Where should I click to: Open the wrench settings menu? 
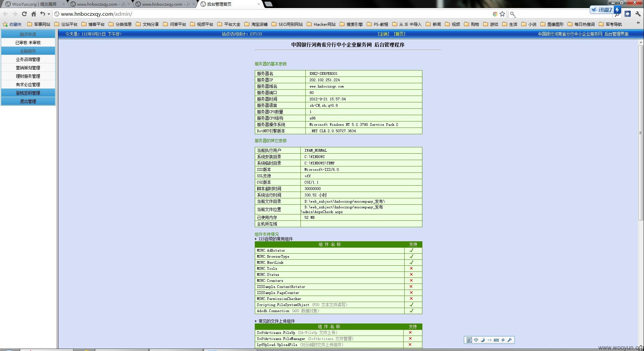click(x=638, y=14)
